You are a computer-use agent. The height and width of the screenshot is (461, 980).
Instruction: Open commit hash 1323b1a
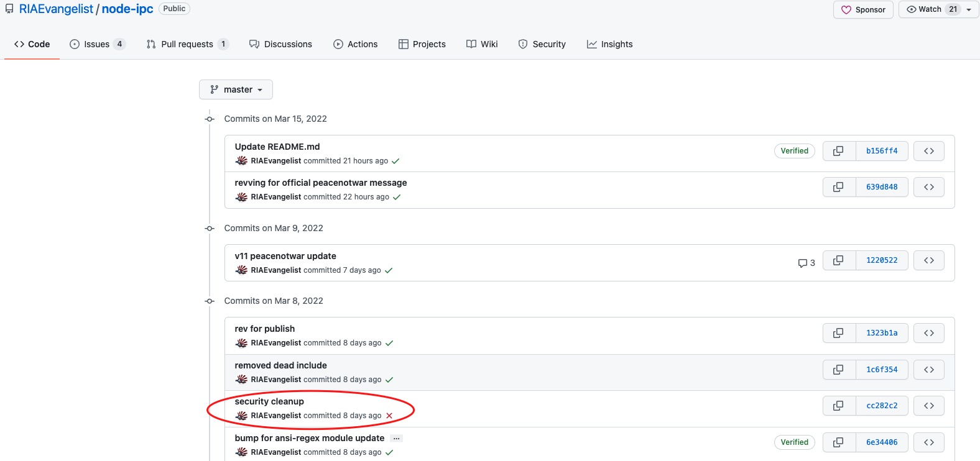click(882, 333)
